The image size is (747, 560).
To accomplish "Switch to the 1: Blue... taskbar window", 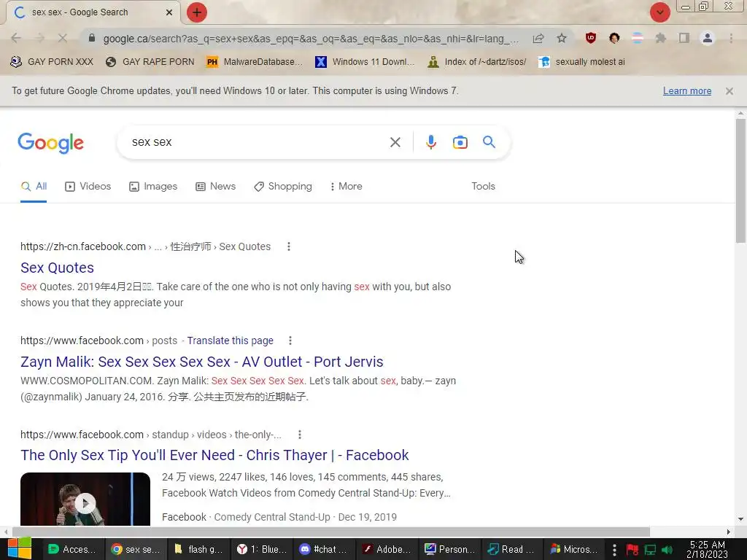I will [x=262, y=549].
